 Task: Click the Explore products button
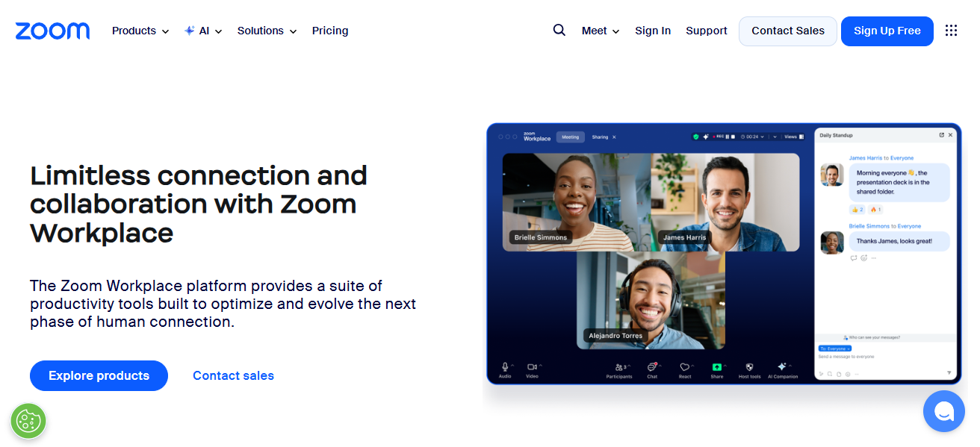click(99, 375)
